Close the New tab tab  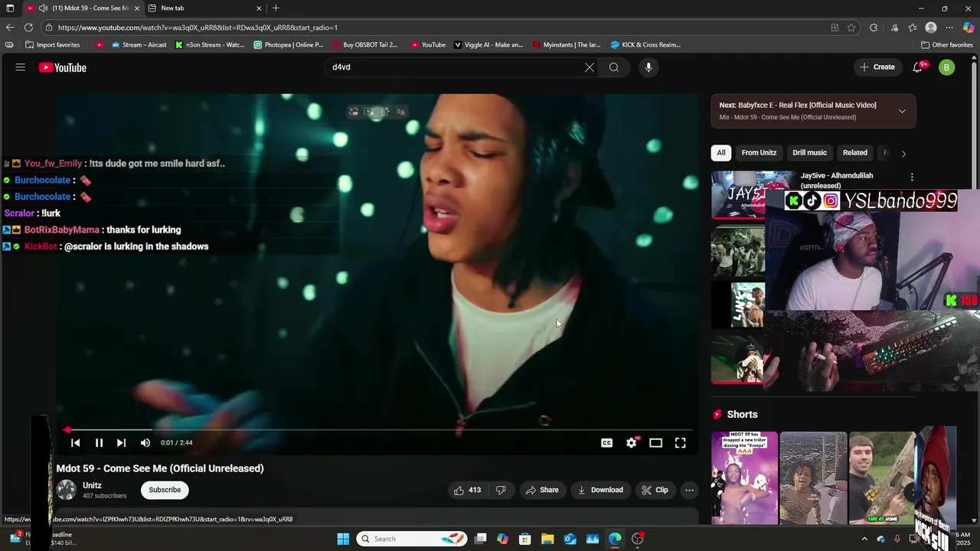259,8
